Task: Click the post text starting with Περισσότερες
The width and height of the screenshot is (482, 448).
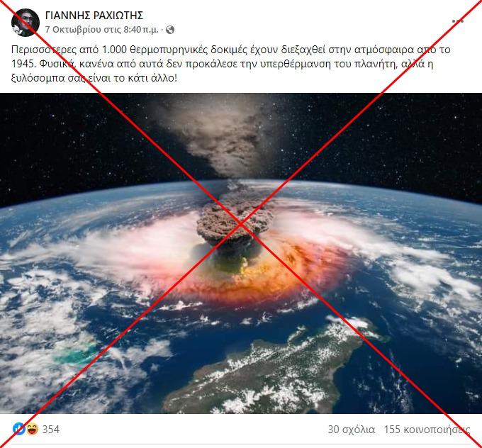Action: (231, 64)
